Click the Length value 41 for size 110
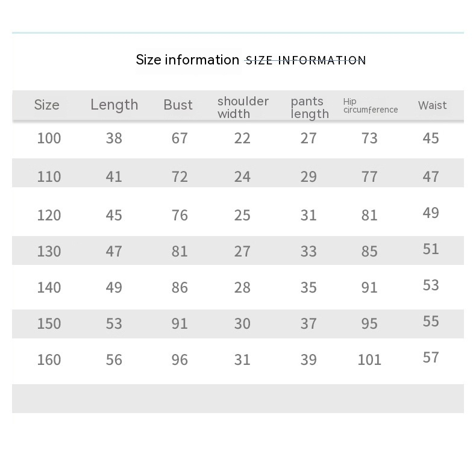476x451 pixels. pos(114,176)
